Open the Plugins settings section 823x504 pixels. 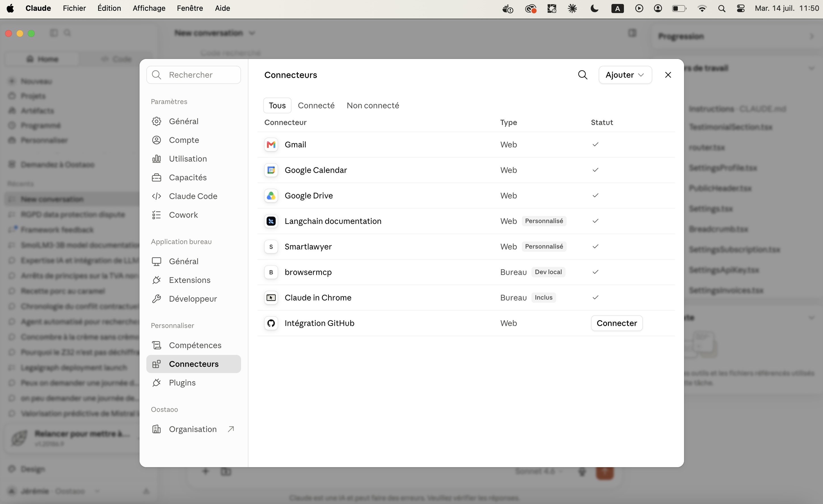[x=193, y=382]
